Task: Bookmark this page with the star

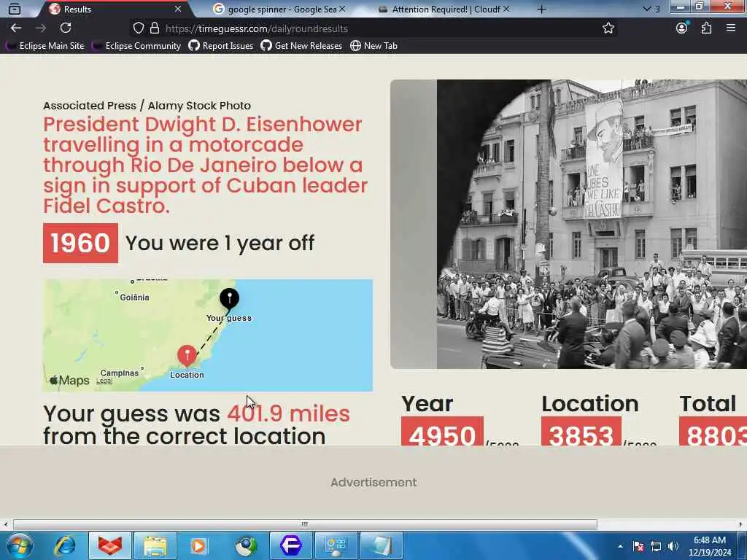Action: point(608,28)
